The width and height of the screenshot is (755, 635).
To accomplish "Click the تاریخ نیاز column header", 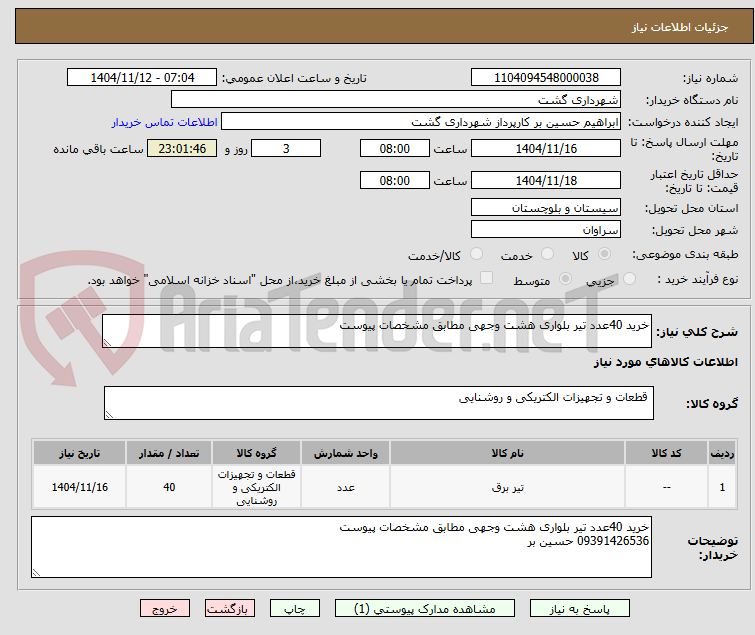I will (x=80, y=453).
